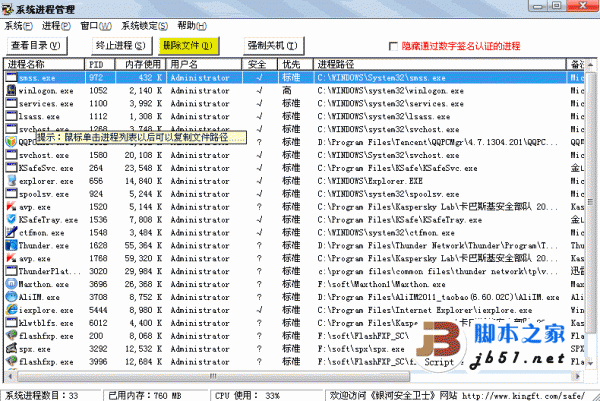Toggle hide digitally signed processes checkbox

393,46
